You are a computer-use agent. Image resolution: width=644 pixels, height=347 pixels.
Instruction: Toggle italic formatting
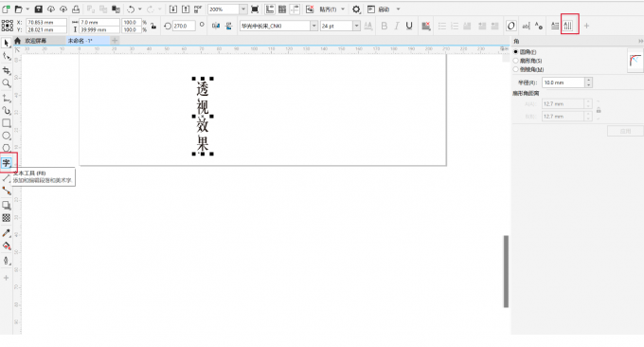[x=396, y=26]
